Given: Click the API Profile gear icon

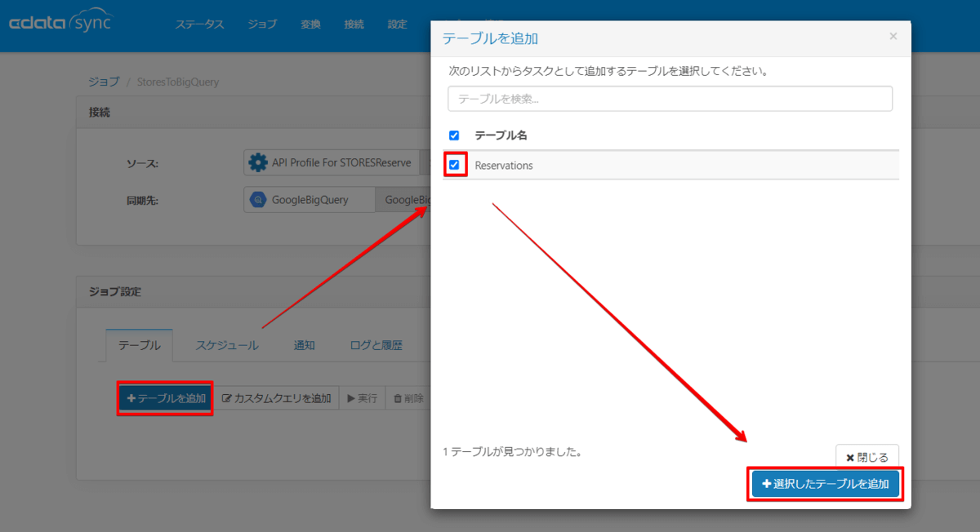Looking at the screenshot, I should [258, 162].
